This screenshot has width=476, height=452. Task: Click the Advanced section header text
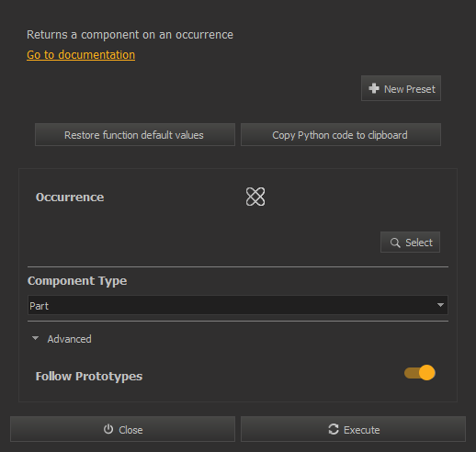[x=69, y=339]
